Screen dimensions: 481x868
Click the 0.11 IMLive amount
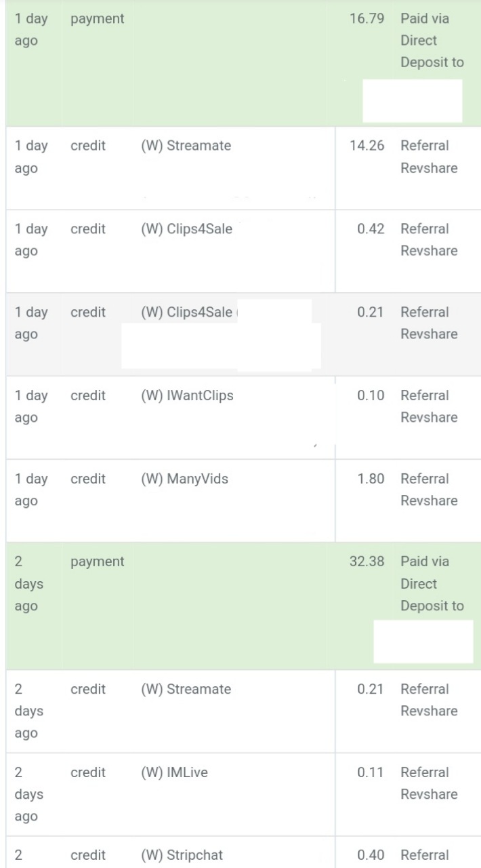(x=371, y=772)
